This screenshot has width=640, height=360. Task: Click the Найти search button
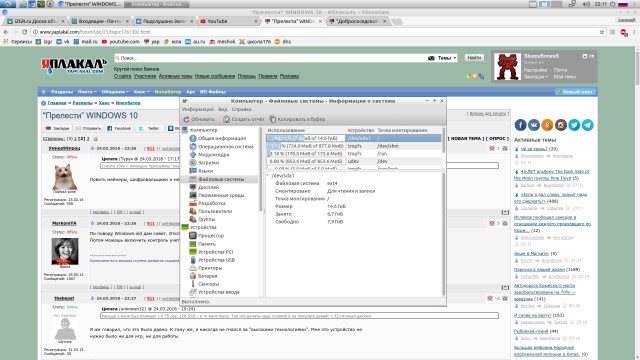[474, 58]
